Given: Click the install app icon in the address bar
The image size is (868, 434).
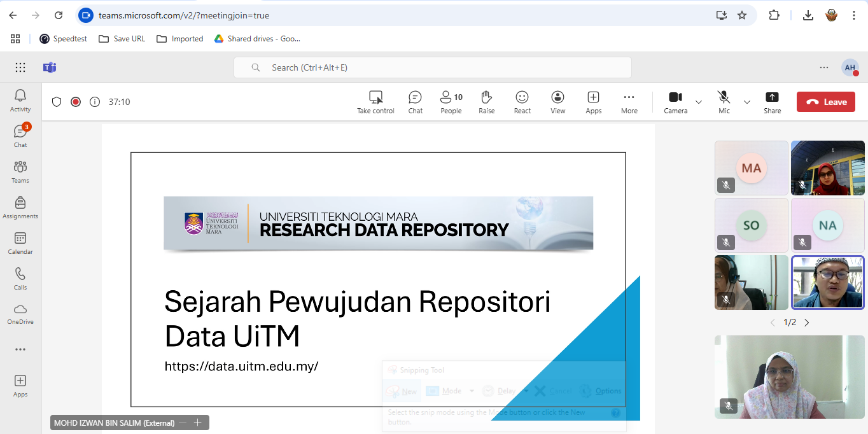Looking at the screenshot, I should click(x=722, y=15).
